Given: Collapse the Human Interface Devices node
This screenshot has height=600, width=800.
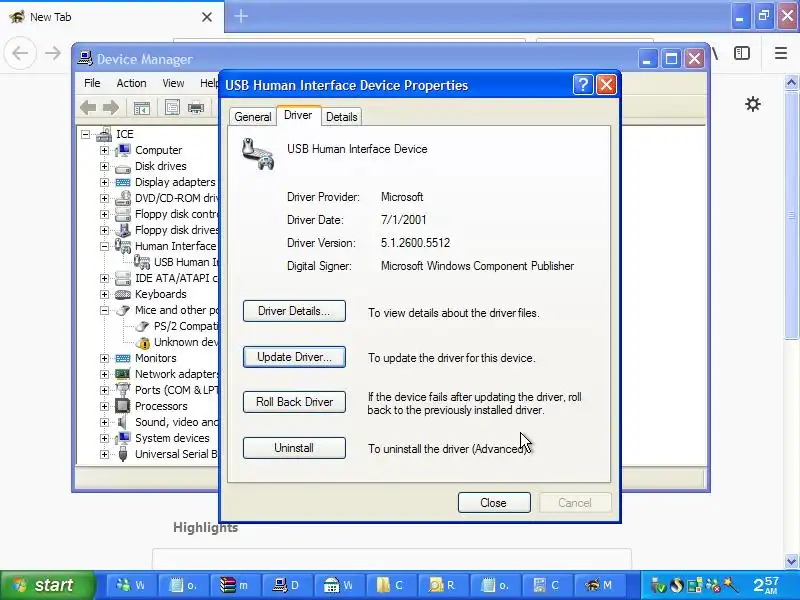Looking at the screenshot, I should tap(105, 246).
